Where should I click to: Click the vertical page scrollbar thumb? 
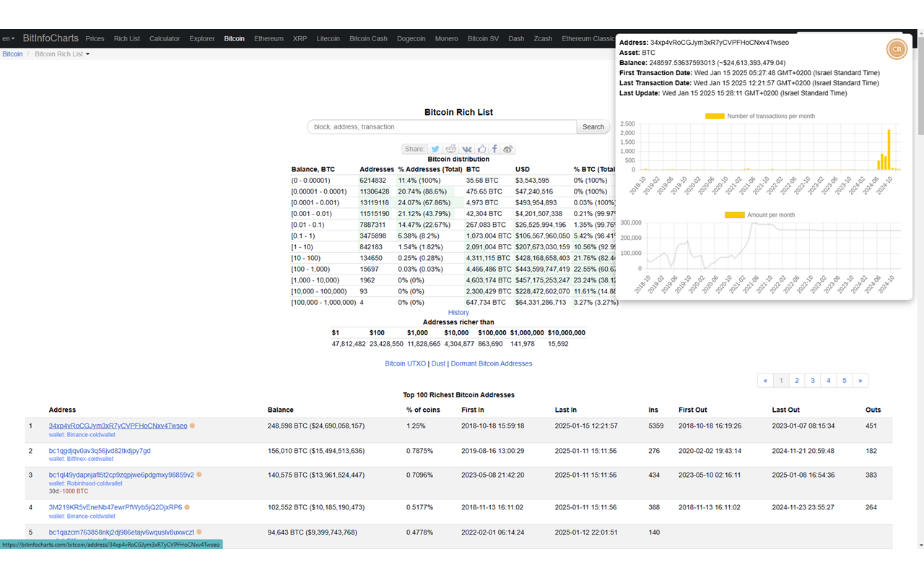(x=920, y=87)
